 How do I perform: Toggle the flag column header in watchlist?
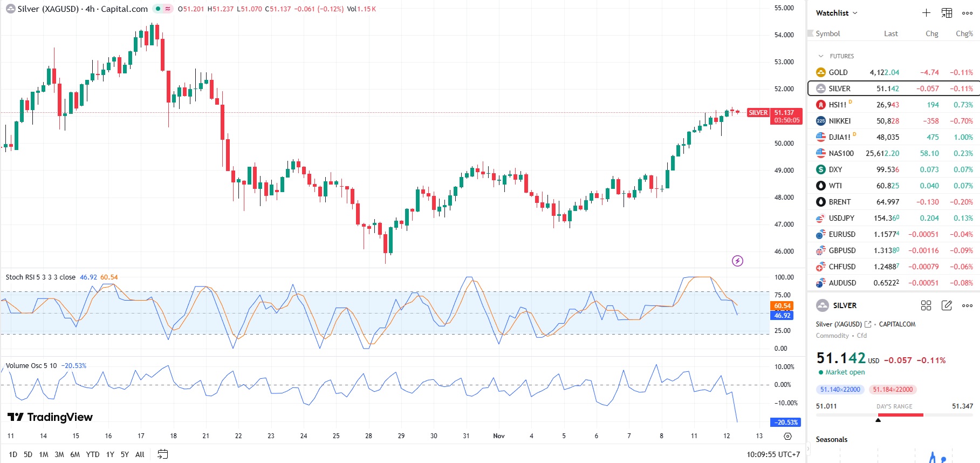[x=811, y=33]
